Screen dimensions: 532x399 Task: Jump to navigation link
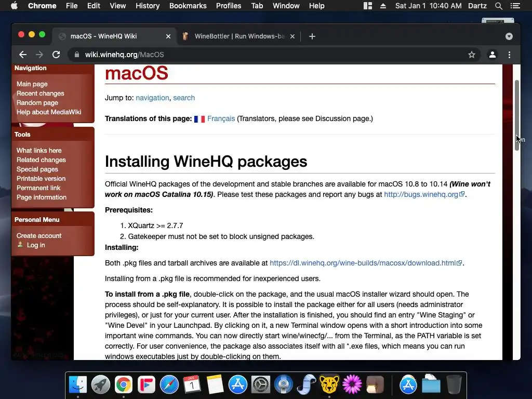click(152, 98)
